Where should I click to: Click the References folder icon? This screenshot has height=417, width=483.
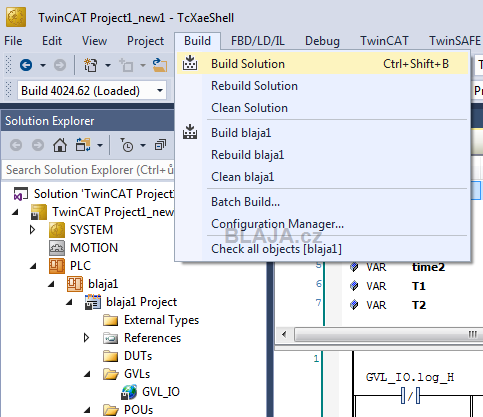tap(111, 338)
